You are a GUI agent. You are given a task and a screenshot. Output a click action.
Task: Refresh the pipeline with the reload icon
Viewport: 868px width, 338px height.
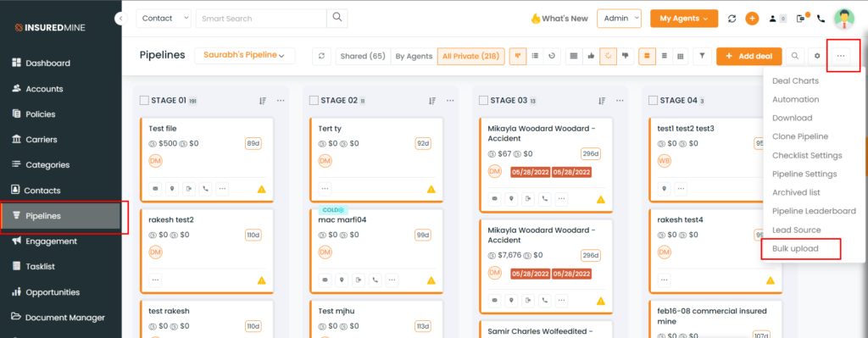click(321, 56)
